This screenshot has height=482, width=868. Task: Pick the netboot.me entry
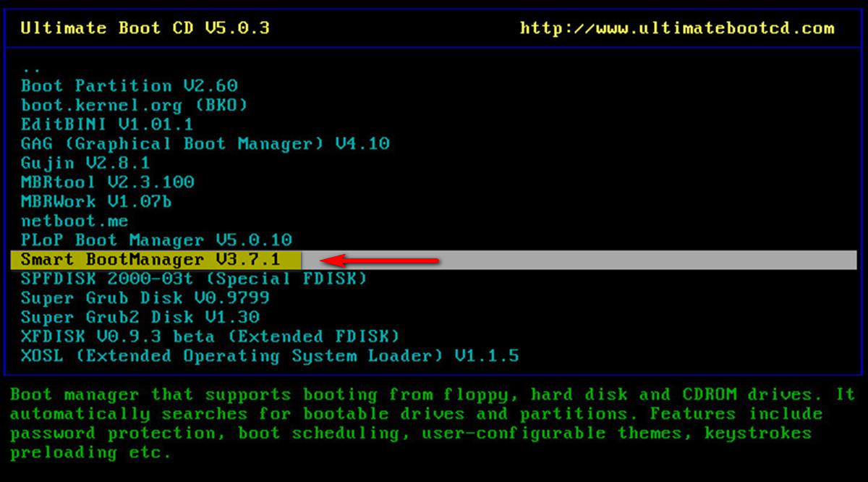point(75,221)
